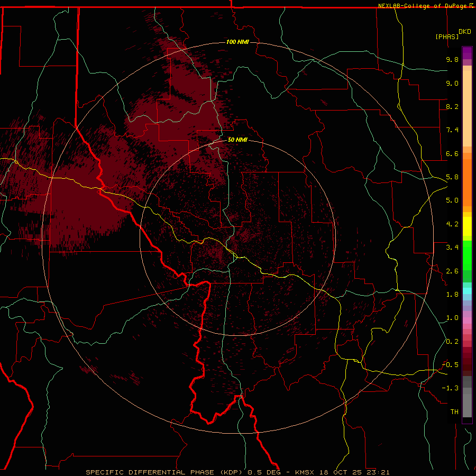Click the KMSX station identifier in caption
The width and height of the screenshot is (476, 476).
pyautogui.click(x=304, y=472)
